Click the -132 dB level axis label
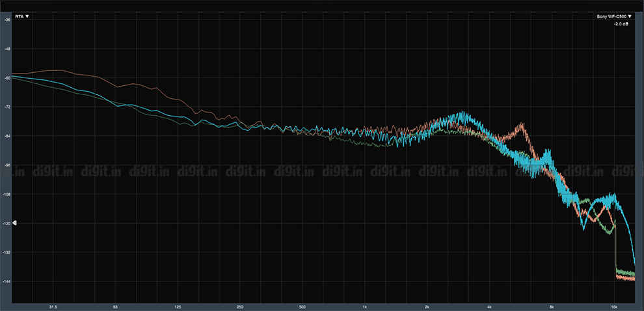The height and width of the screenshot is (311, 644). point(7,252)
